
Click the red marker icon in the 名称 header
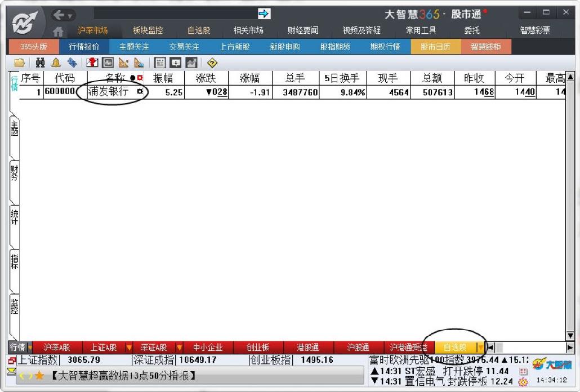(140, 78)
